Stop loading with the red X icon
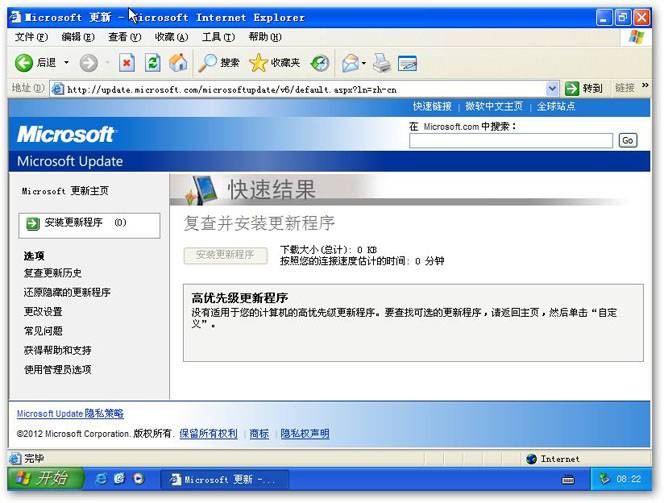The image size is (664, 503). pos(126,63)
